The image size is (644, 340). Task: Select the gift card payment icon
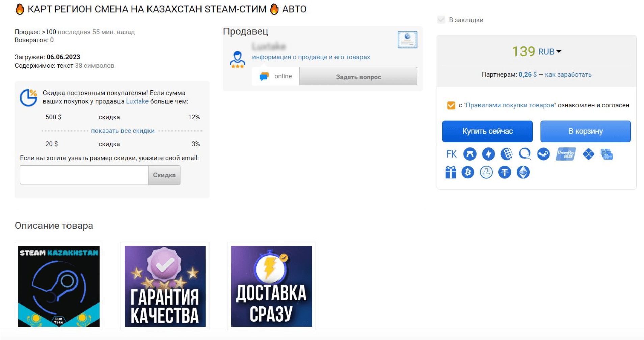tap(450, 172)
